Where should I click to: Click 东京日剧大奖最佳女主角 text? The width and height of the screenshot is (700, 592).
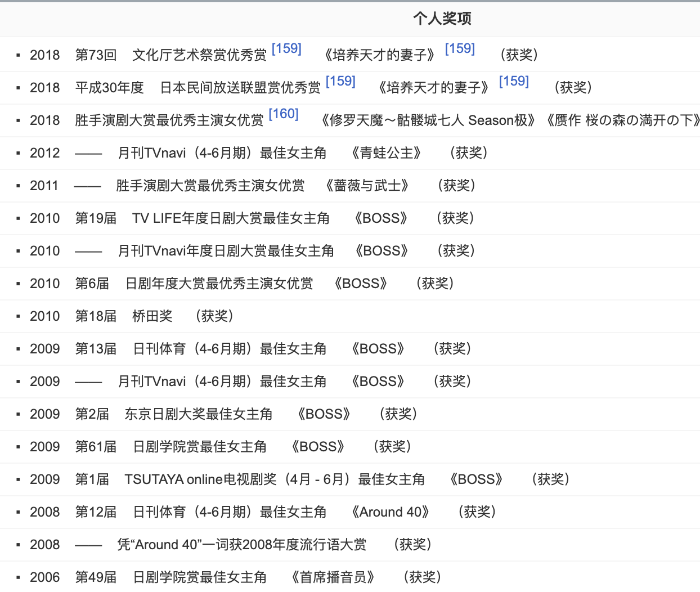(x=199, y=414)
